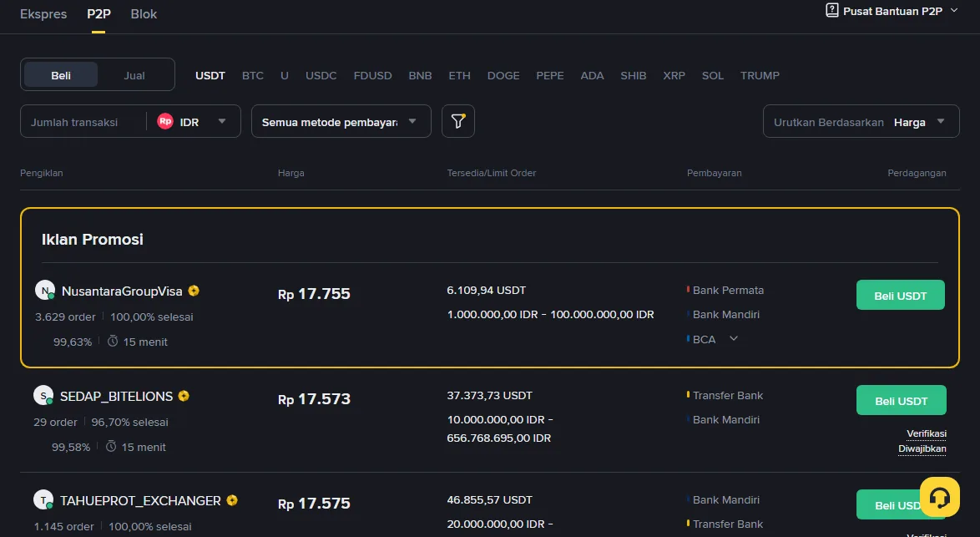Click the 37.373,73 USDT available amount

(x=489, y=395)
